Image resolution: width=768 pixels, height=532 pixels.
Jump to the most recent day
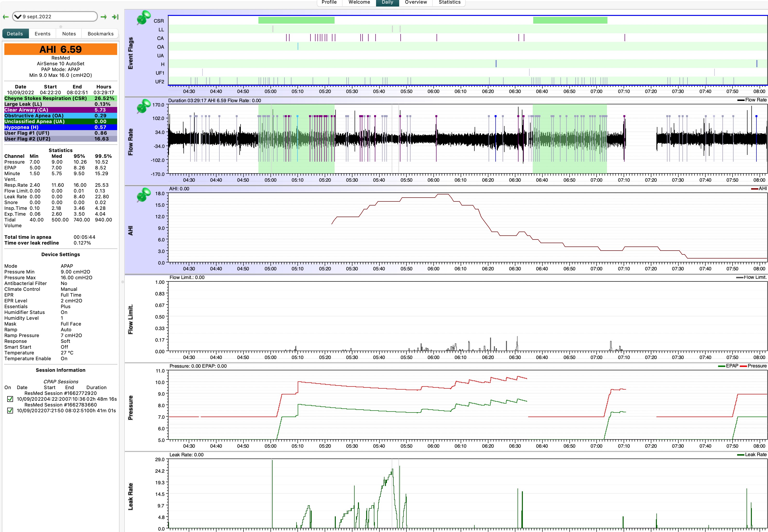coord(115,17)
